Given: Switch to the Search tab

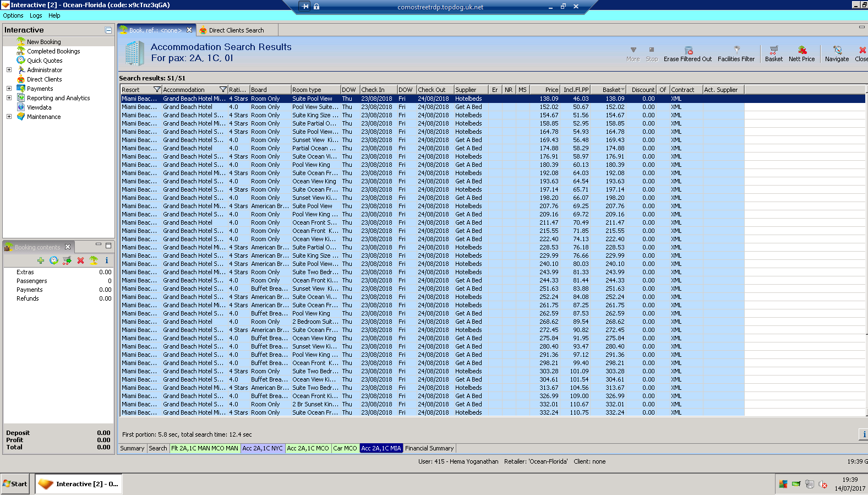Looking at the screenshot, I should [157, 448].
